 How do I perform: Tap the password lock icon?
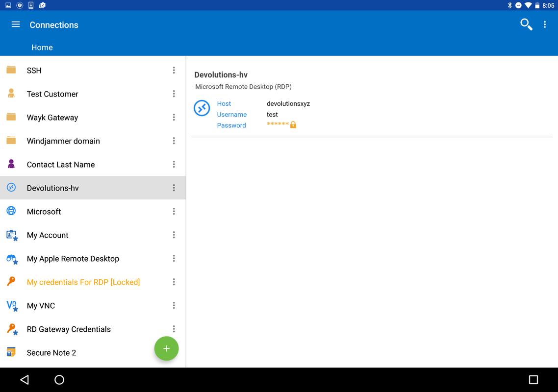point(293,124)
